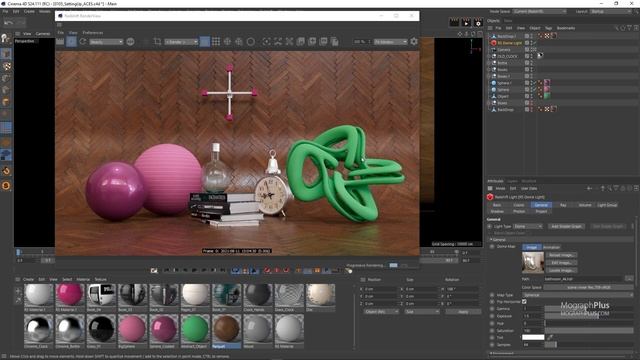The width and height of the screenshot is (640, 360).
Task: Click the RS Dome Light object icon
Action: point(493,43)
